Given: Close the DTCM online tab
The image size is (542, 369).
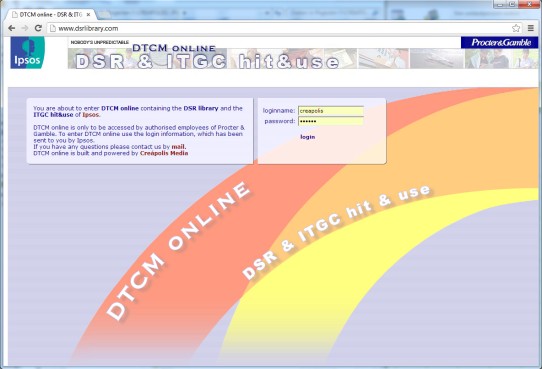Looking at the screenshot, I should point(88,15).
